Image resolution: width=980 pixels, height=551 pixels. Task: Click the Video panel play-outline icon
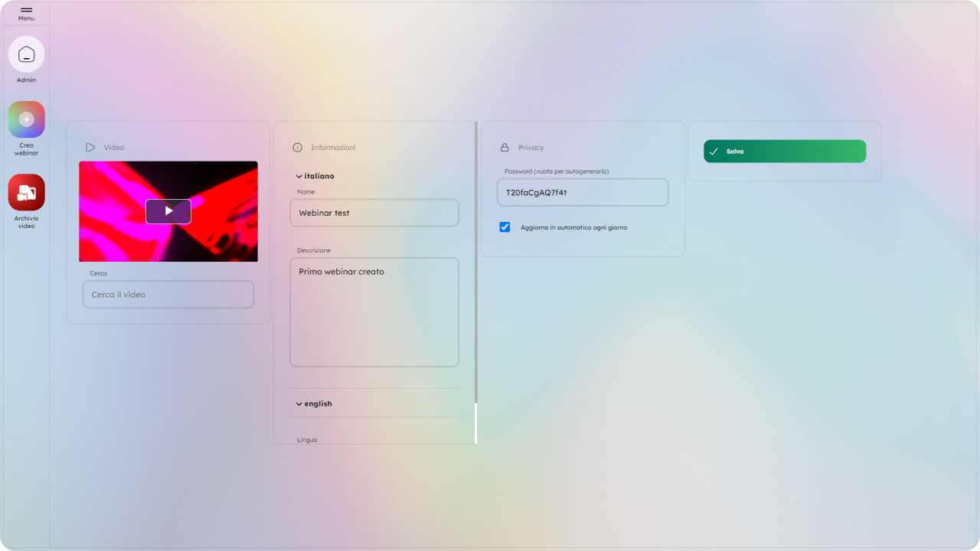click(x=90, y=147)
